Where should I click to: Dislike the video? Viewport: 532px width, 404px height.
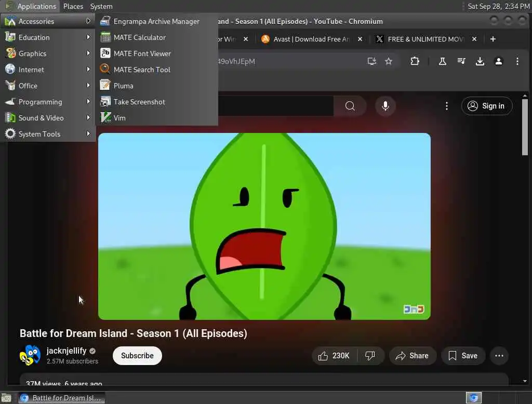click(370, 356)
